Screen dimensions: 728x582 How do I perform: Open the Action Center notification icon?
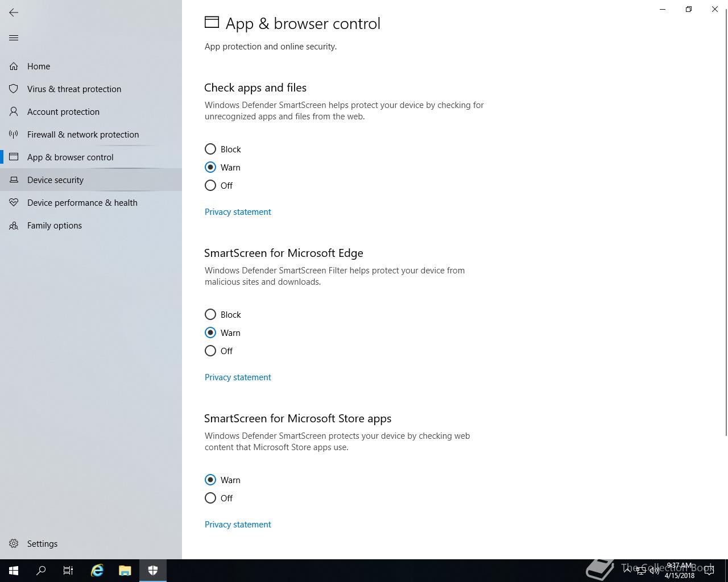click(x=709, y=571)
